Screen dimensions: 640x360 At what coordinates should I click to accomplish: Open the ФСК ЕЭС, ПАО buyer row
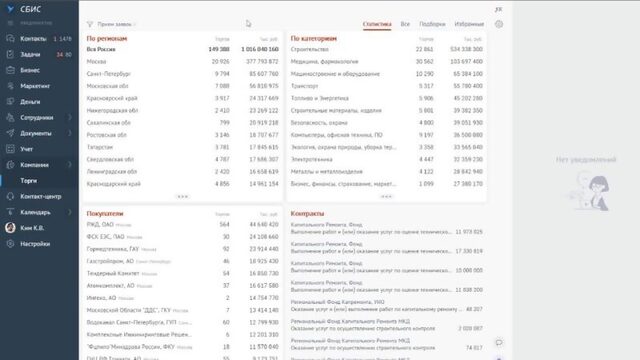click(182, 237)
